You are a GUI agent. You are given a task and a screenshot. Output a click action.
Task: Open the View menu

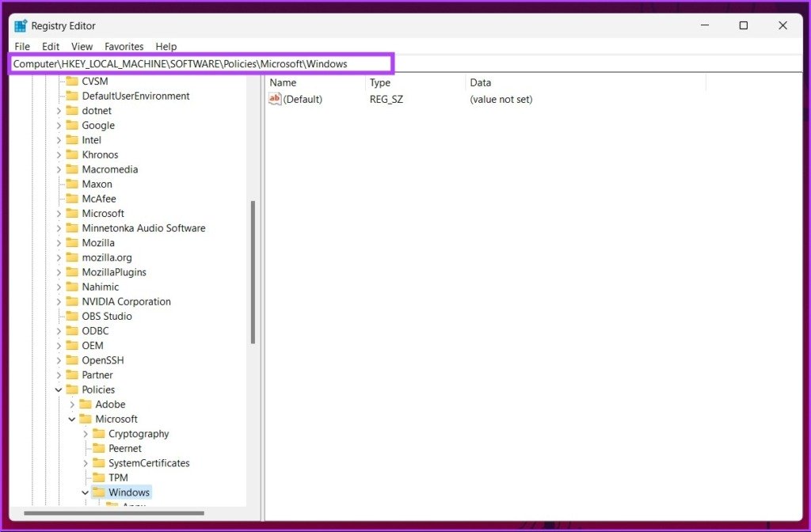(x=82, y=47)
